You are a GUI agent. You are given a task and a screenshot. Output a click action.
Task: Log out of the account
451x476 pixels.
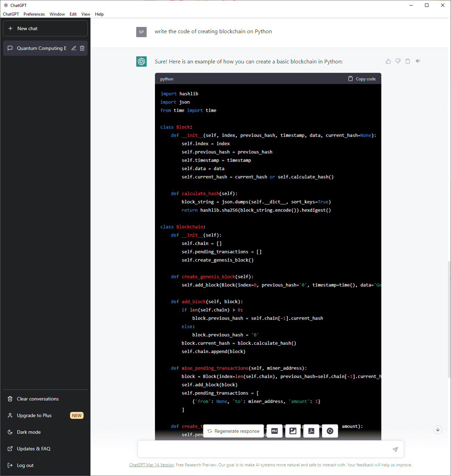coord(45,465)
